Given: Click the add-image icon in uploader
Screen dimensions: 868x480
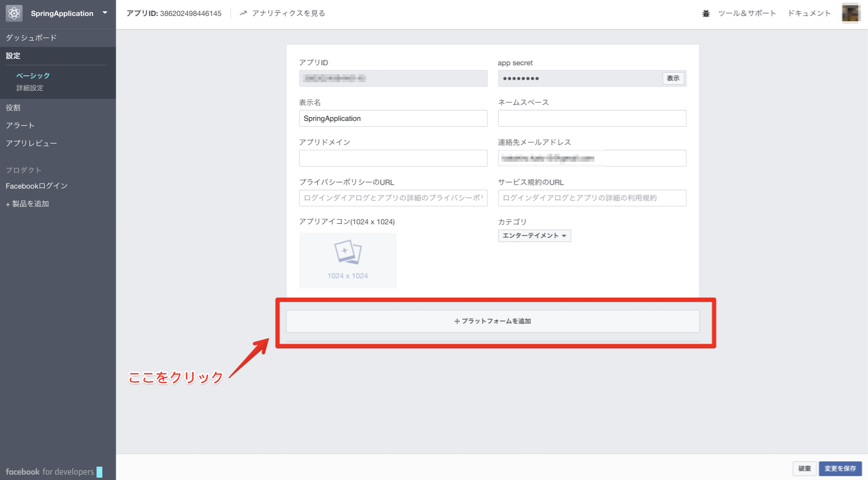Looking at the screenshot, I should (348, 252).
